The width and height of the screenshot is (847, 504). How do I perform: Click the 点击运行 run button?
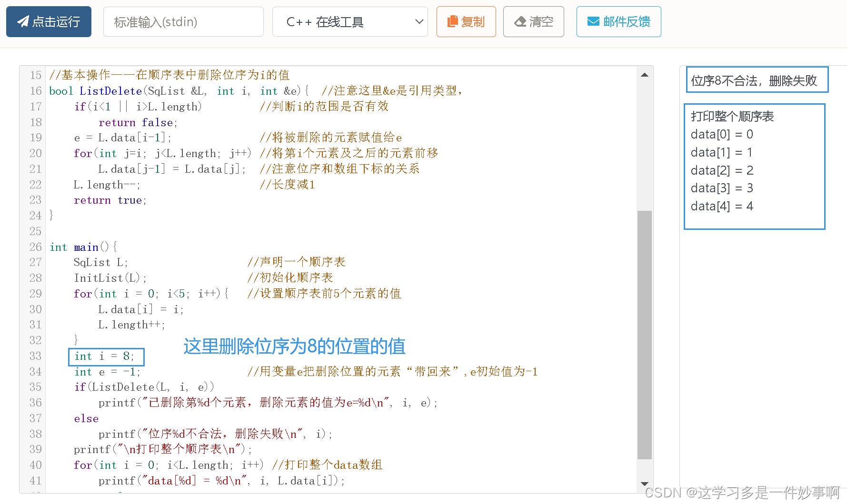tap(49, 21)
